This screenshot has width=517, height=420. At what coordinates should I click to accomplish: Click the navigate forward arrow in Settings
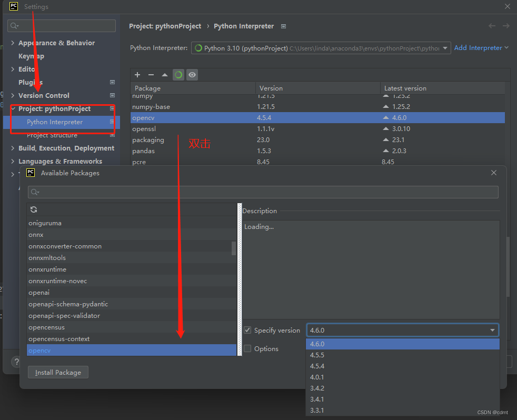click(506, 26)
